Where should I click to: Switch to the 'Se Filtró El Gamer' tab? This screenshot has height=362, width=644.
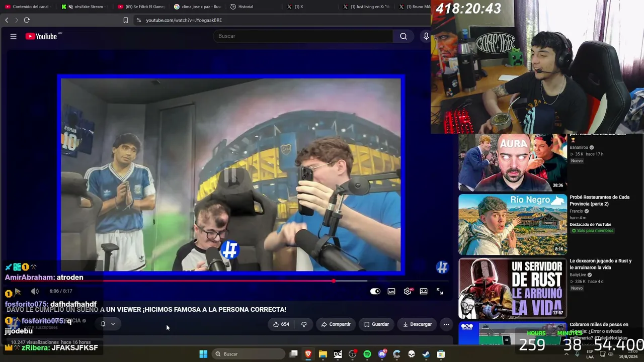tap(141, 7)
